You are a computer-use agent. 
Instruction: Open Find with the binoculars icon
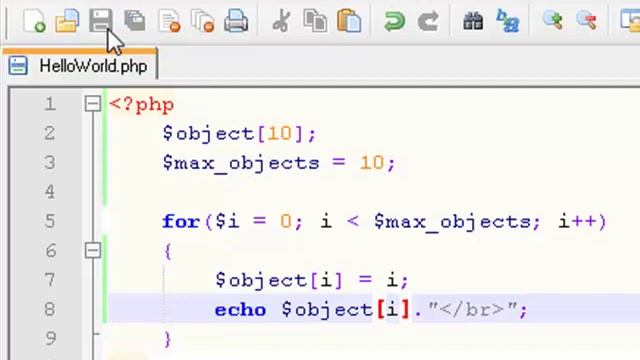coord(473,21)
